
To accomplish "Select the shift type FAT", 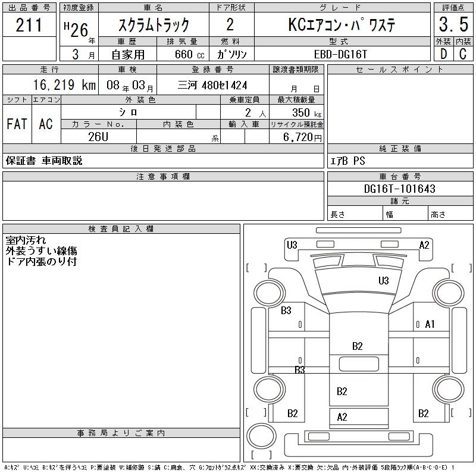I will coord(17,124).
